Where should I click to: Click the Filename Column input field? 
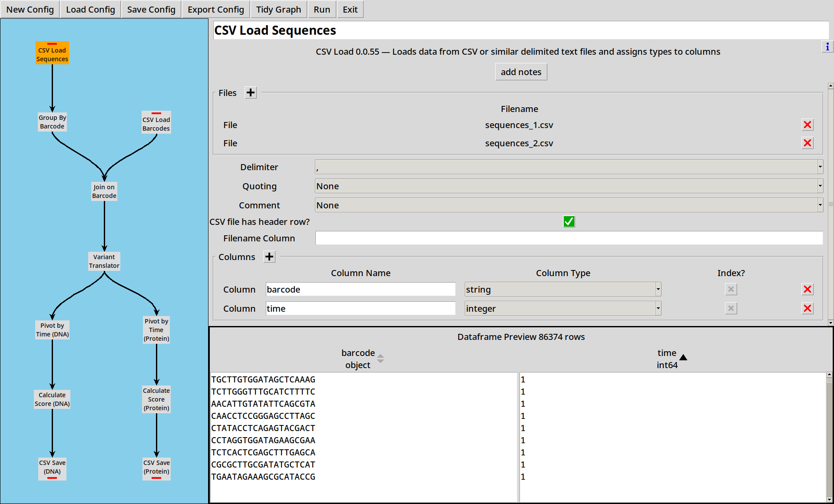pos(569,238)
